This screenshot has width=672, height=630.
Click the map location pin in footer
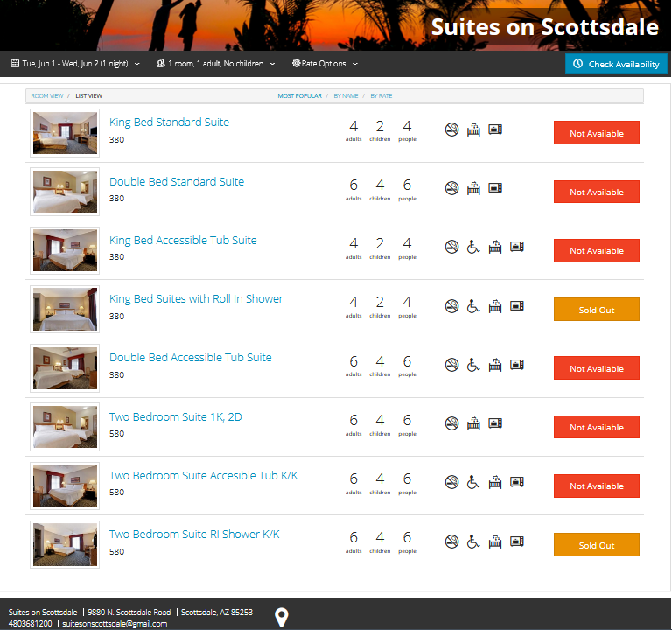point(281,618)
